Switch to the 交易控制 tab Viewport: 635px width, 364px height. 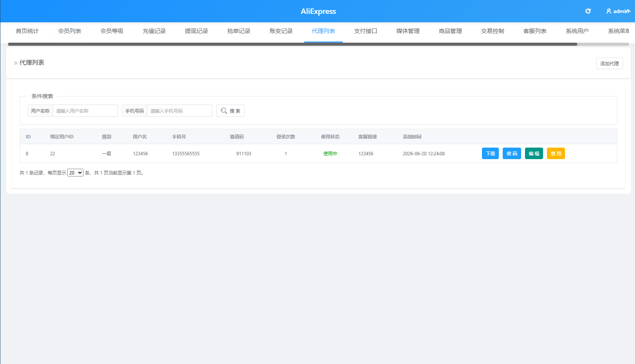tap(493, 31)
